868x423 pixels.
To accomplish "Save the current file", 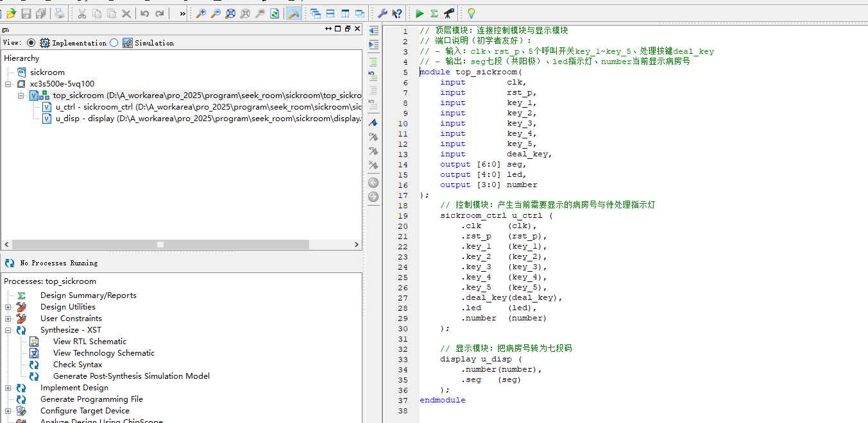I will click(x=26, y=13).
